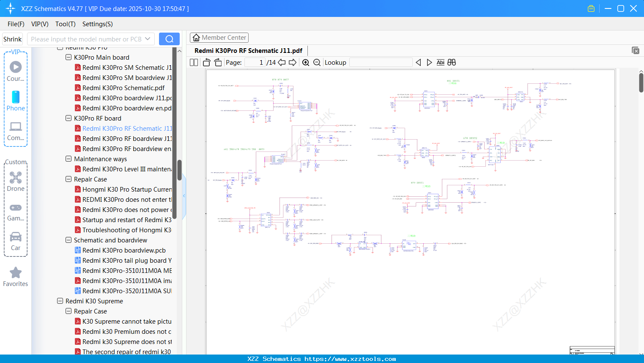This screenshot has width=644, height=363.
Task: Open the Tool(T) menu
Action: point(65,24)
